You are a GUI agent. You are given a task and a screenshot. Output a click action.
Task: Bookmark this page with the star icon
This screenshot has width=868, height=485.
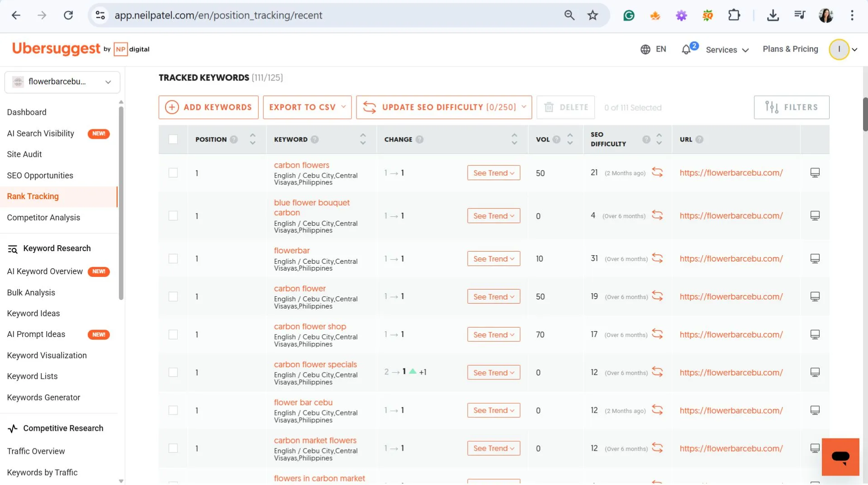point(593,15)
